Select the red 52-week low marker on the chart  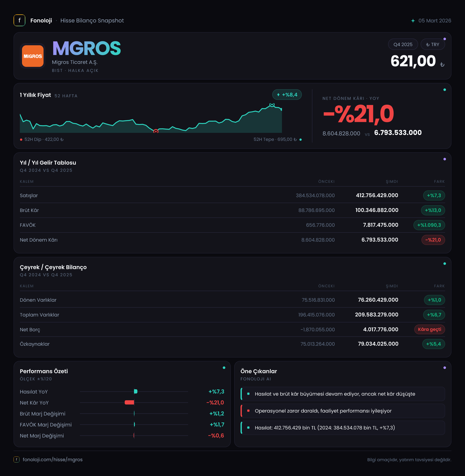pyautogui.click(x=156, y=132)
